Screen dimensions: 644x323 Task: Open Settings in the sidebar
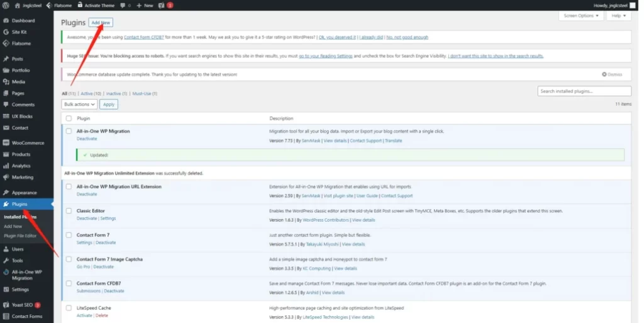pos(20,289)
